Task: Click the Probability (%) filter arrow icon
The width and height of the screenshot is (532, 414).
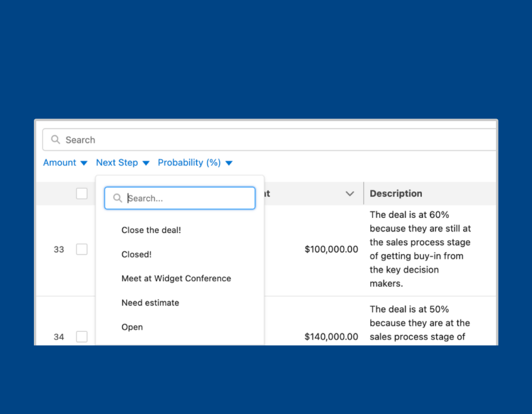Action: pyautogui.click(x=229, y=163)
